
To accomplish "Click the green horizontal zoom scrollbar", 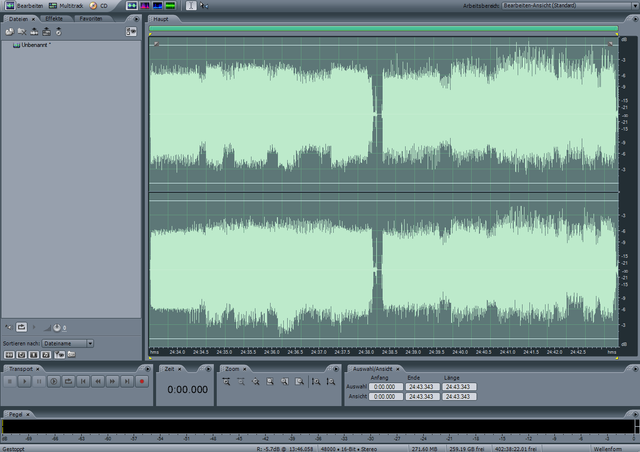I will pyautogui.click(x=383, y=29).
